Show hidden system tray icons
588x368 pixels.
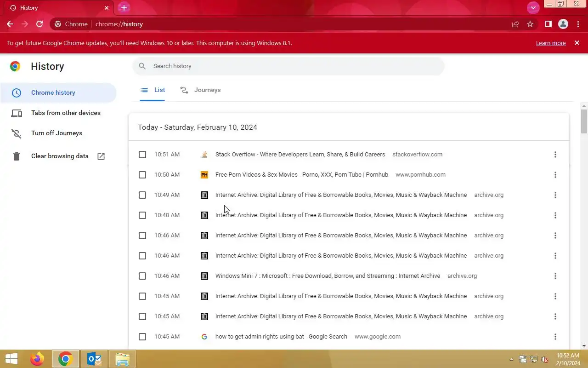pos(511,359)
